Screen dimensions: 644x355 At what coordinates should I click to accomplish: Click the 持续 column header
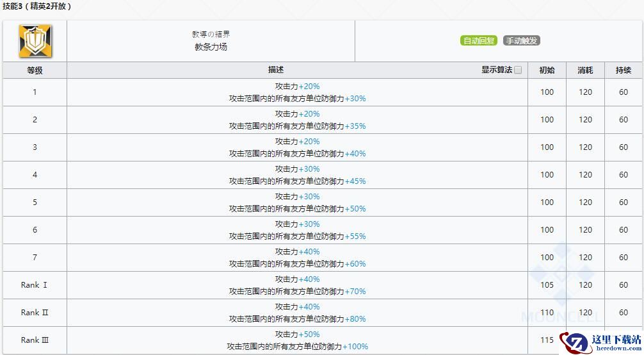tap(623, 70)
